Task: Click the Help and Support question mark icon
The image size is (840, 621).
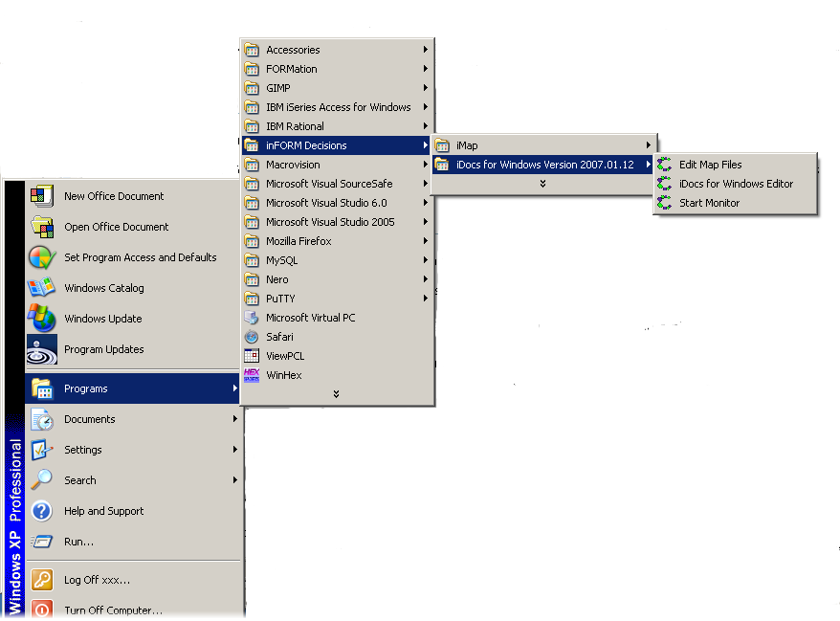Action: pyautogui.click(x=42, y=511)
